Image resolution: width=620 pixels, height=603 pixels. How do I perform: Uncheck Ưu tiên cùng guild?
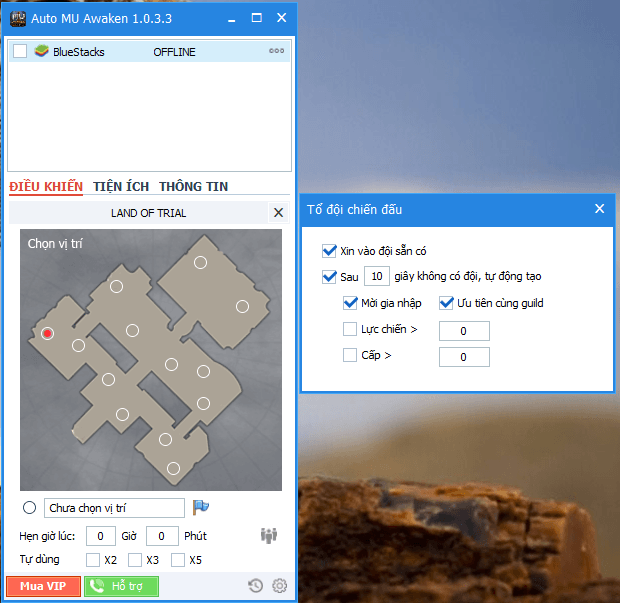446,303
